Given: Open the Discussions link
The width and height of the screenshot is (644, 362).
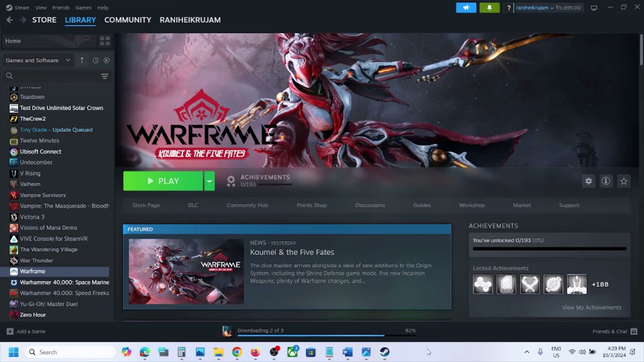Looking at the screenshot, I should pos(370,205).
